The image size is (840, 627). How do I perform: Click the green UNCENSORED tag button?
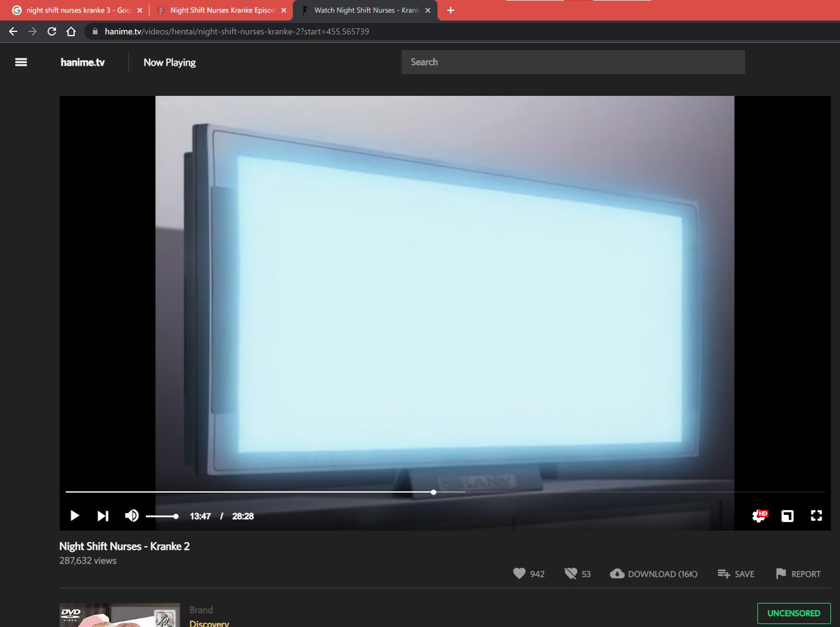point(794,613)
